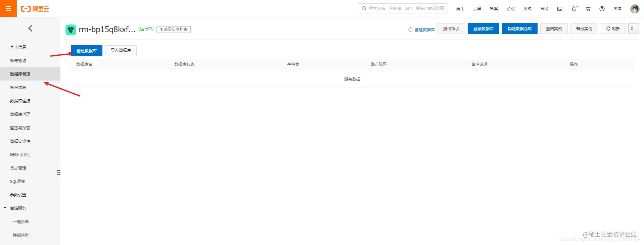The image size is (644, 245).
Task: Open 参数设置 in sidebar
Action: pos(18,195)
